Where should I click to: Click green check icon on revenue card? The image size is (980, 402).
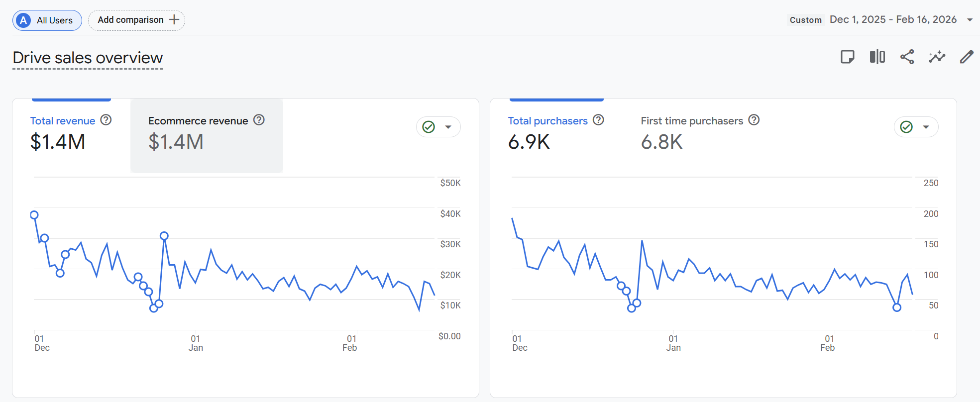click(x=429, y=127)
